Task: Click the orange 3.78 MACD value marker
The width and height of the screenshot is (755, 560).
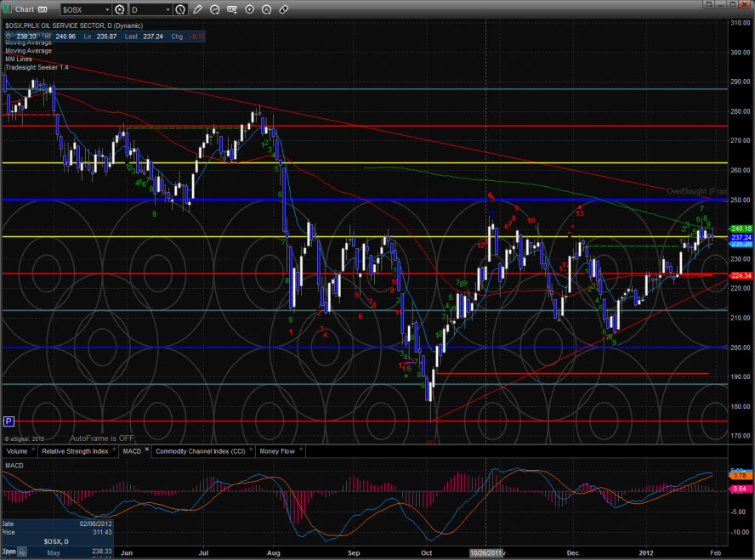Action: [740, 476]
